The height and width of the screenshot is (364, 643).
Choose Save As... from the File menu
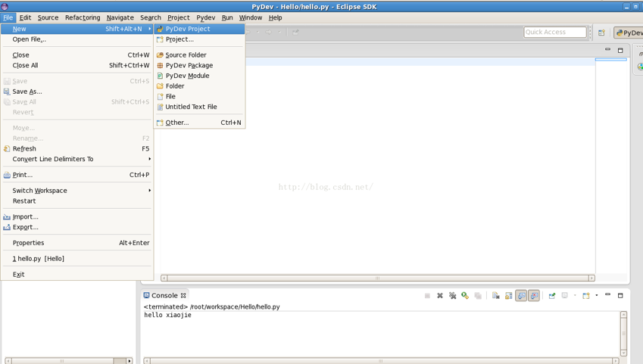[x=77, y=92]
